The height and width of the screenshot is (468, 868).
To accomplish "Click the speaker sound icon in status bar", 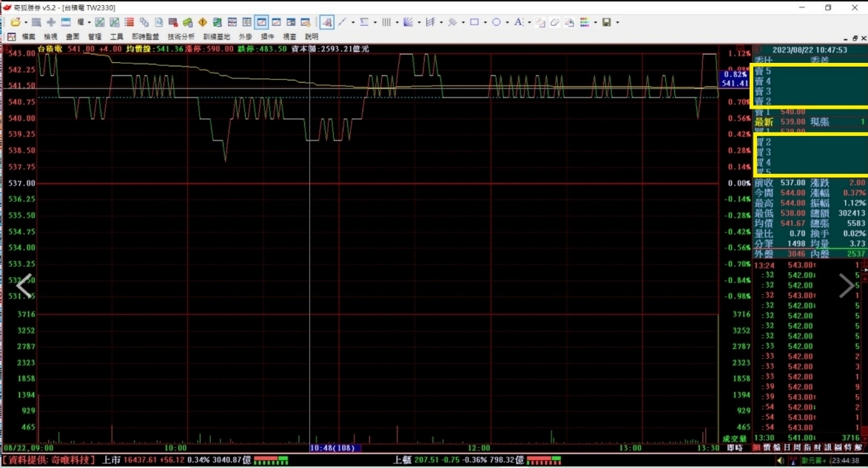I will (x=781, y=460).
